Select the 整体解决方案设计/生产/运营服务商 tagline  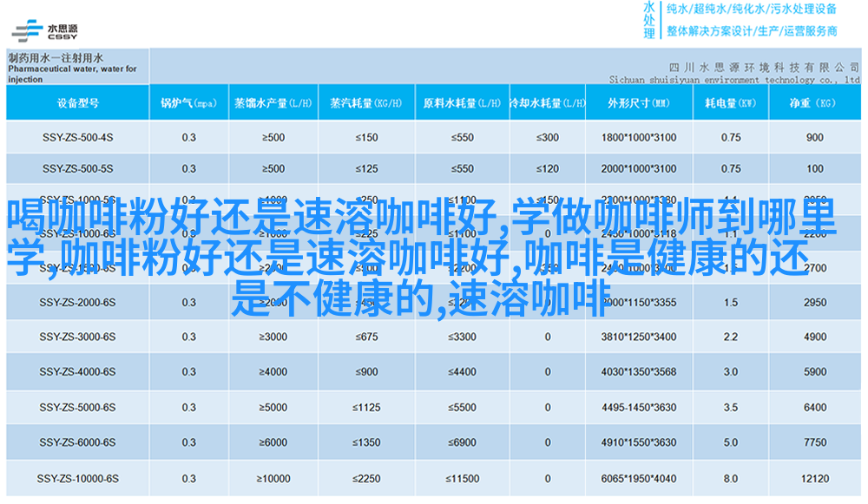pyautogui.click(x=752, y=31)
